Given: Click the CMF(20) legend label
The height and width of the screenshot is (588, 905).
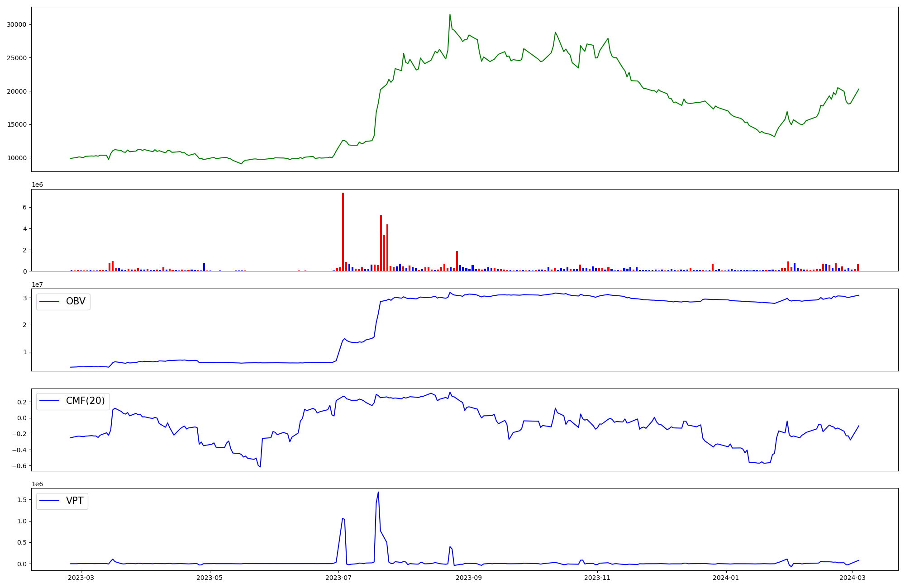Looking at the screenshot, I should pos(85,401).
